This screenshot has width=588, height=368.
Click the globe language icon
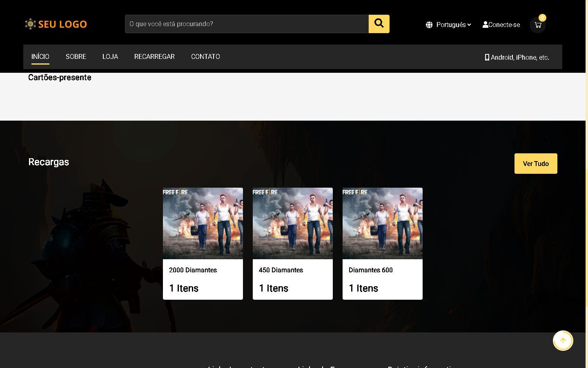click(x=429, y=25)
